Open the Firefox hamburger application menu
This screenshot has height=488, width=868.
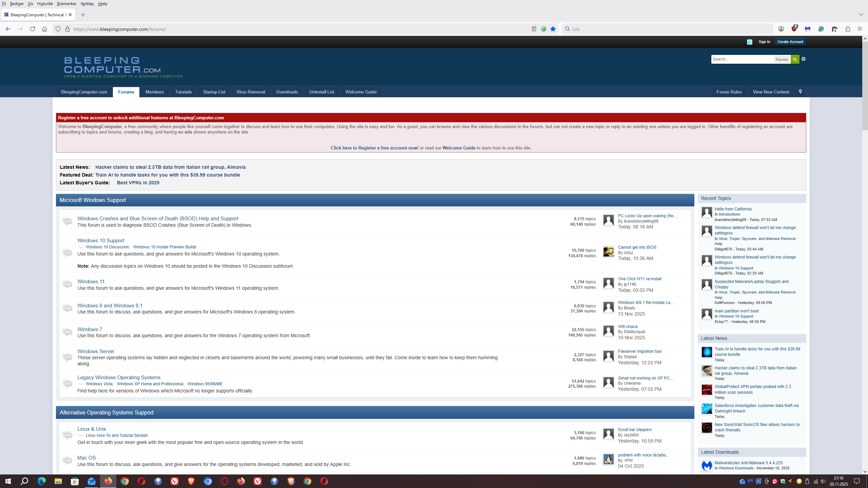tap(860, 29)
